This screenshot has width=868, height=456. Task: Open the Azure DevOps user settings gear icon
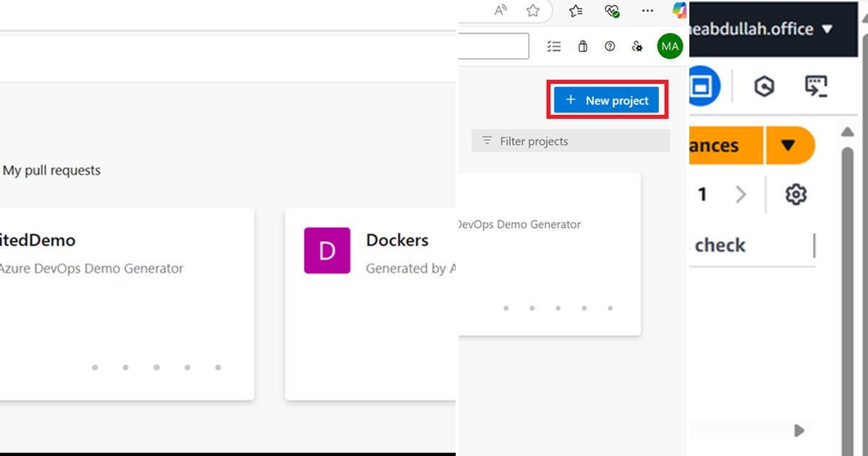tap(637, 46)
